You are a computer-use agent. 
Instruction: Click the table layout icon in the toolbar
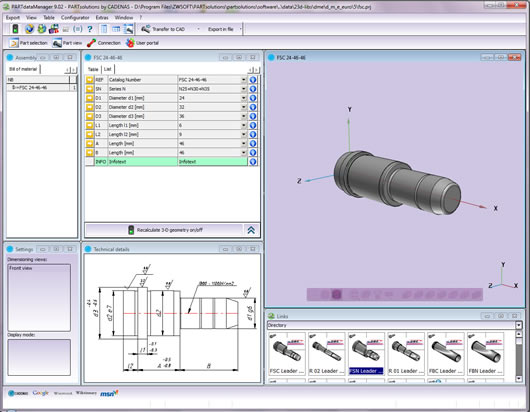tap(116, 29)
